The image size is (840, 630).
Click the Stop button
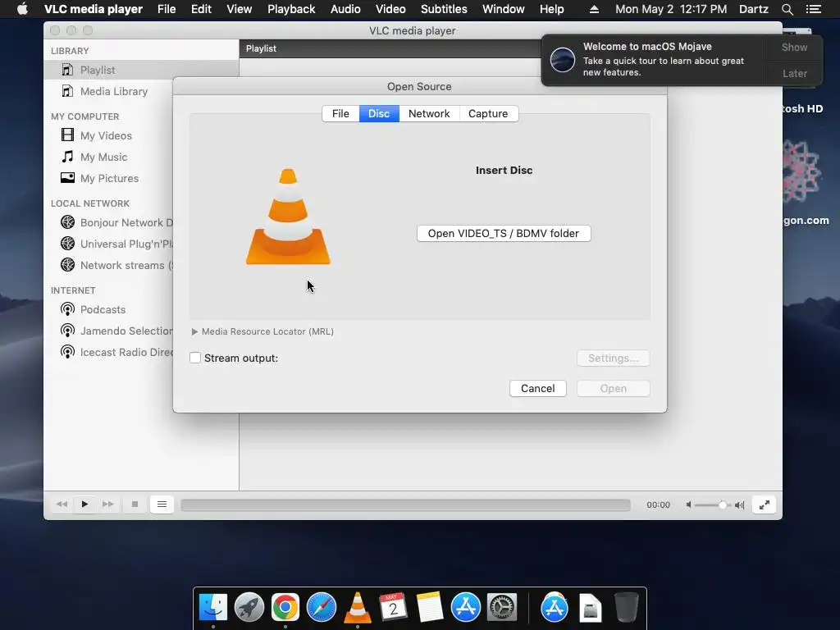pos(135,504)
